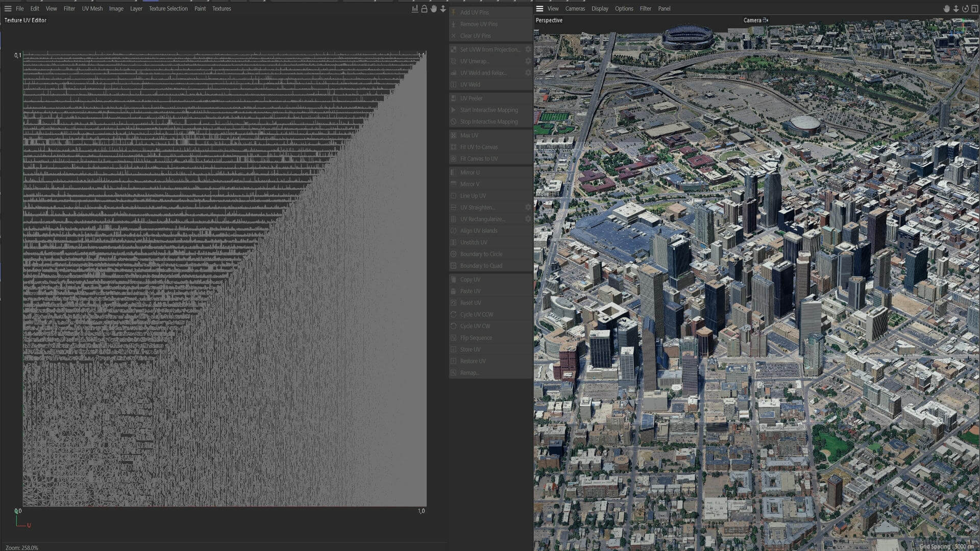Screen dimensions: 980x551
Task: Click Copy UV command
Action: [491, 280]
